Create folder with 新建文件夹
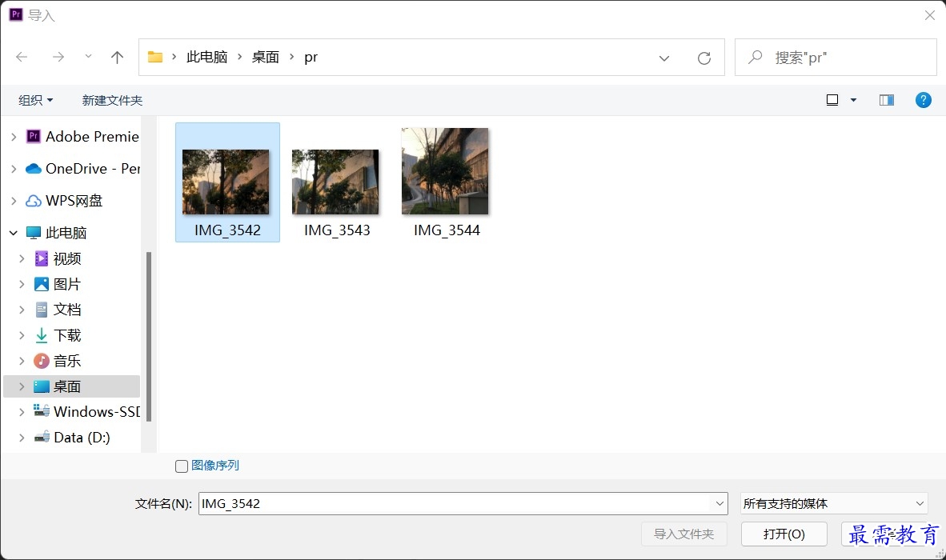 [112, 100]
